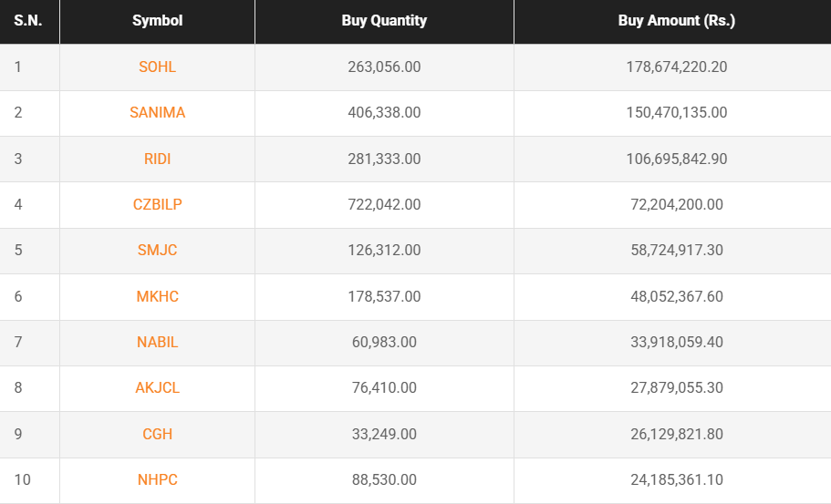Open the RIDI symbol link

coord(157,159)
